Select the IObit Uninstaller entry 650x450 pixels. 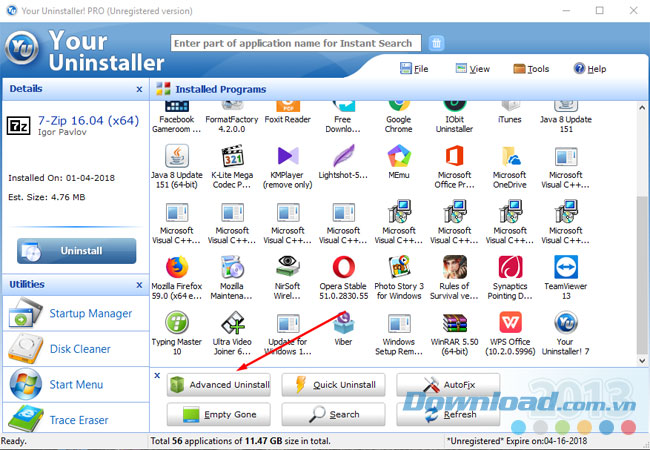[454, 118]
